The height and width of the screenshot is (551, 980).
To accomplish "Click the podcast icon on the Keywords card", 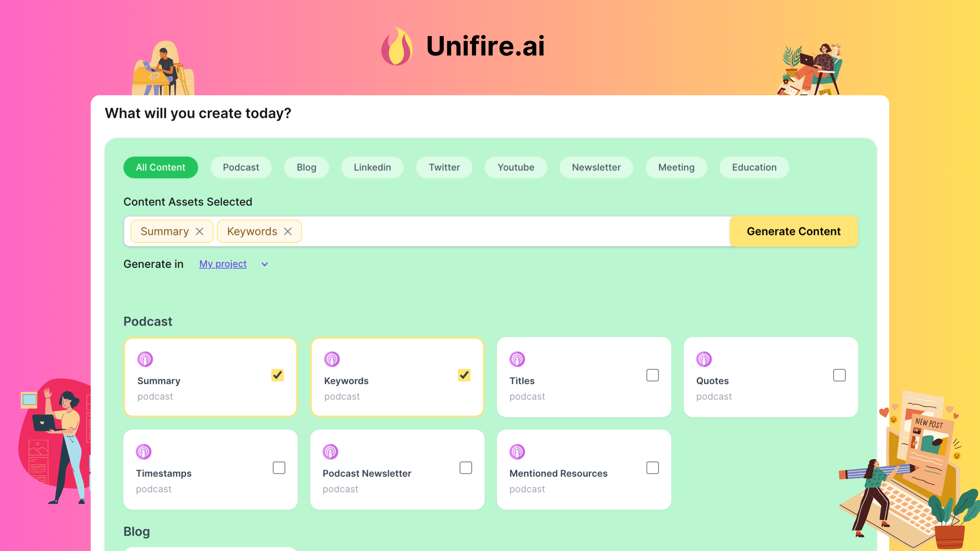I will click(x=332, y=359).
